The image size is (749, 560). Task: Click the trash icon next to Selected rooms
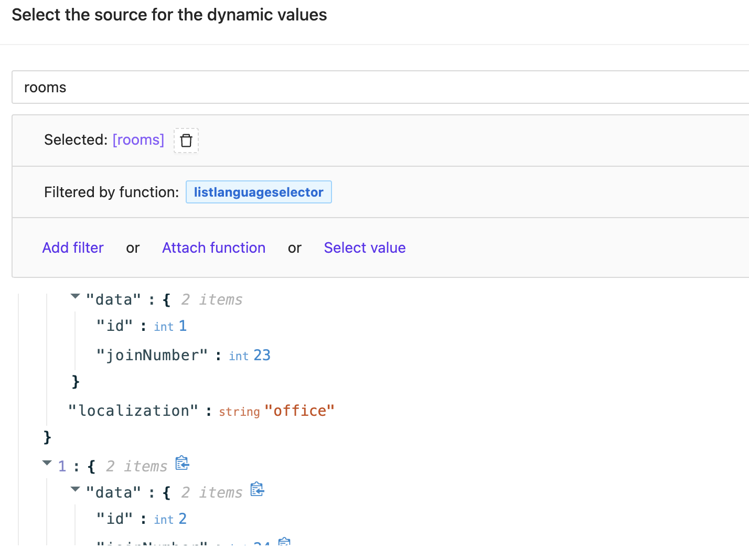(x=186, y=140)
